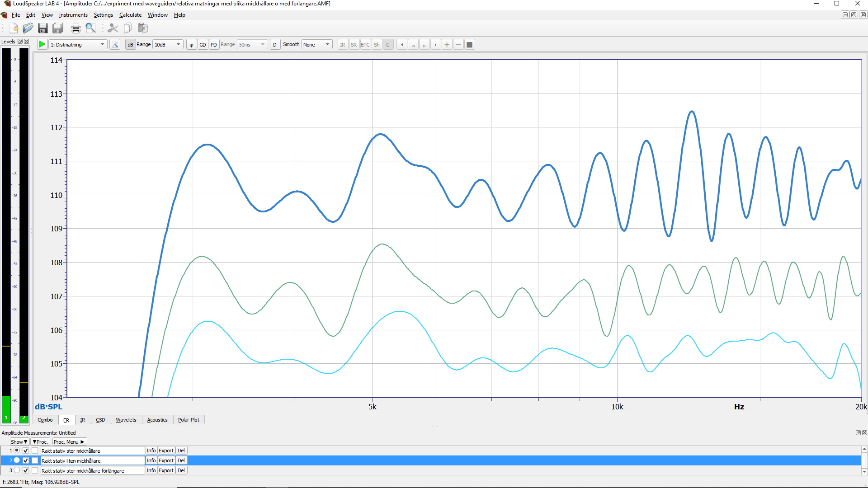Uncheck visibility checkbox for Rakt stativ stor mickhållare
This screenshot has height=488, width=868.
click(x=26, y=450)
